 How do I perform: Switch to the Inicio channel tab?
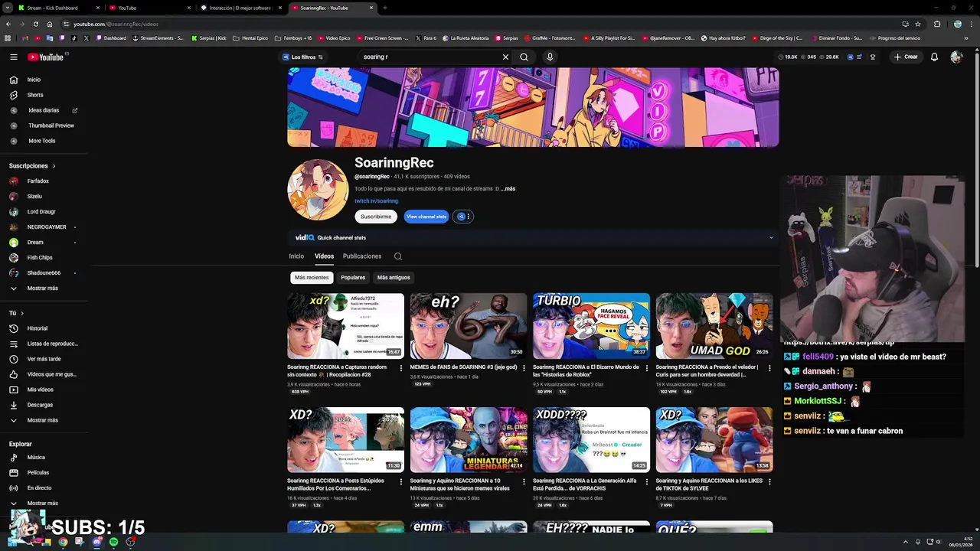pos(296,256)
